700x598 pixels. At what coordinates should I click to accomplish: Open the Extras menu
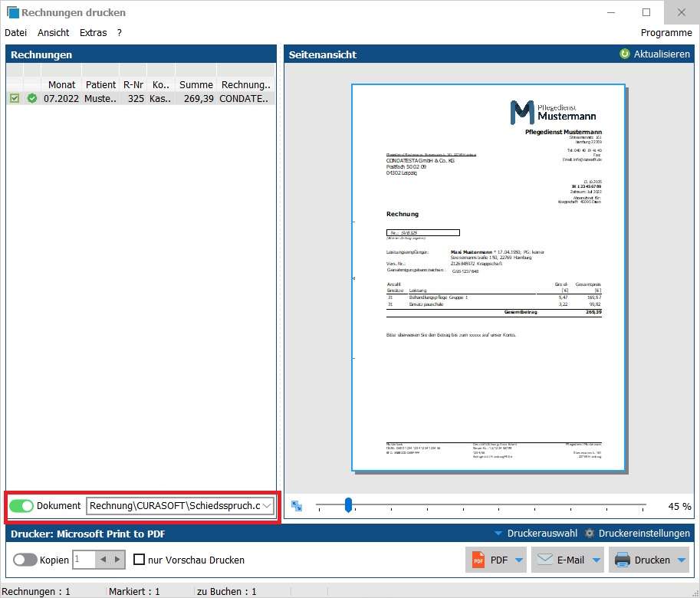(x=93, y=33)
